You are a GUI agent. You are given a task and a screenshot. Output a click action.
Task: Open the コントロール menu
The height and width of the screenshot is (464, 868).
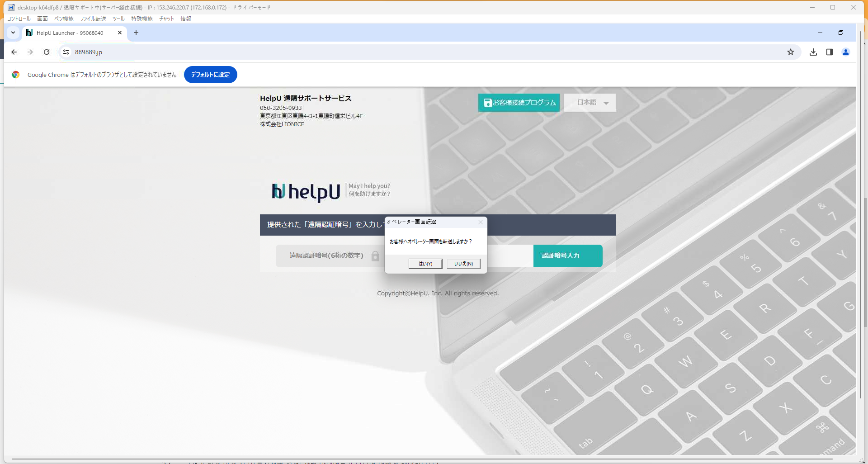[19, 19]
